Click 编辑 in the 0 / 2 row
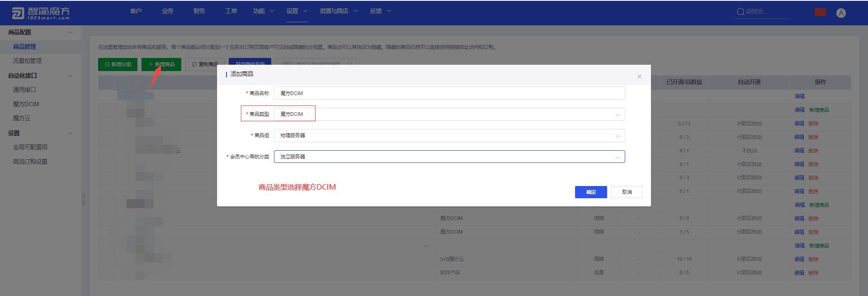Screen dimensions: 868x296 (x=799, y=137)
